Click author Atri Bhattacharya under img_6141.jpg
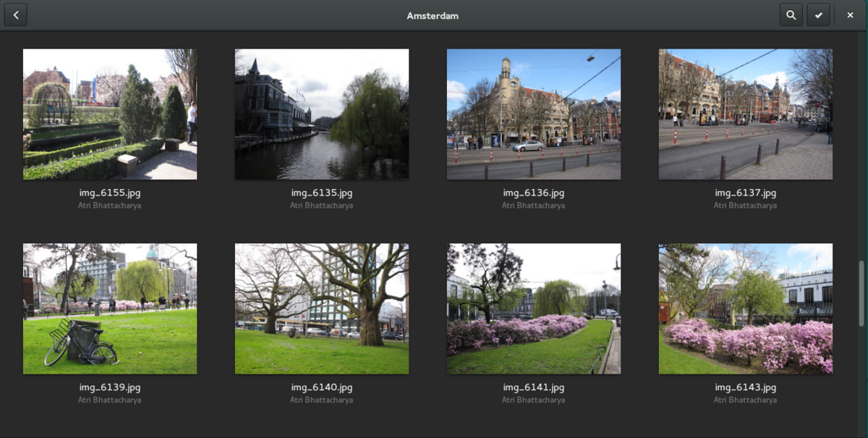868x438 pixels. (x=534, y=400)
